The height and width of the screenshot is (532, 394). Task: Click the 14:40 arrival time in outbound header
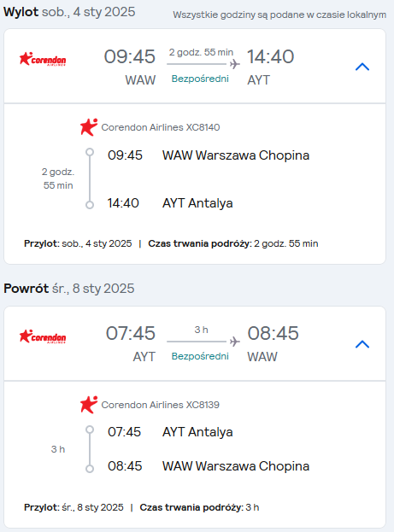point(270,56)
